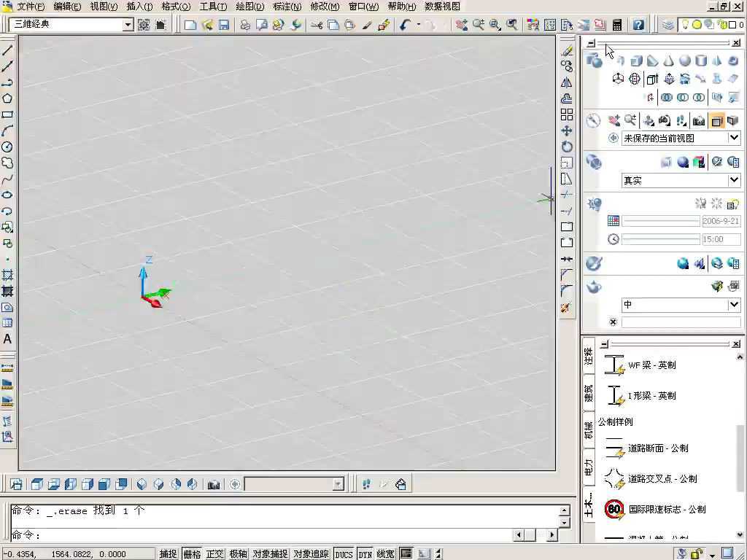Toggle 线宽 lineweight display in status bar
The height and width of the screenshot is (560, 747).
(x=385, y=554)
